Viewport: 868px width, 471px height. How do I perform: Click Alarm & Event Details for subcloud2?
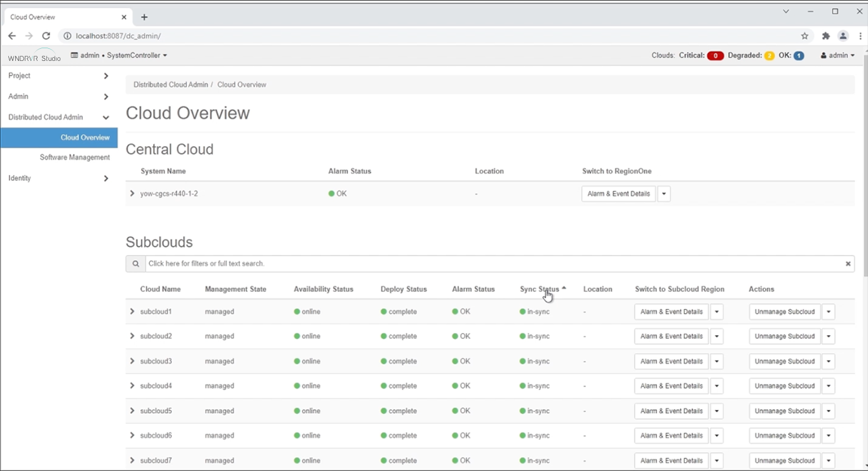pyautogui.click(x=672, y=336)
